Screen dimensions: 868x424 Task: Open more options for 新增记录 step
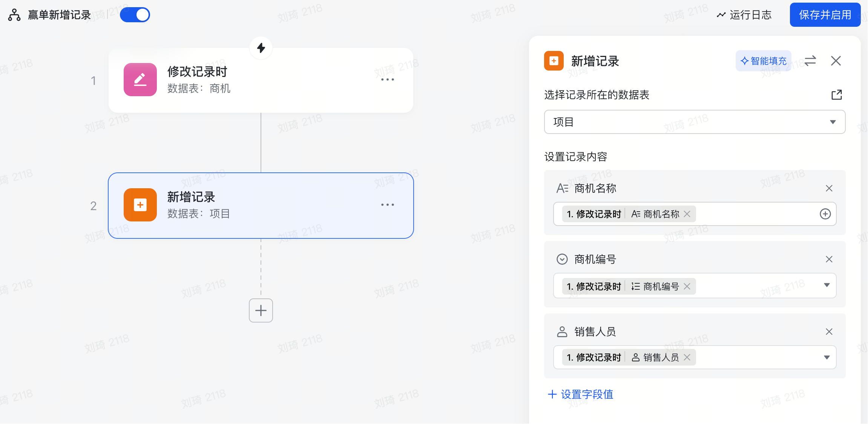387,205
